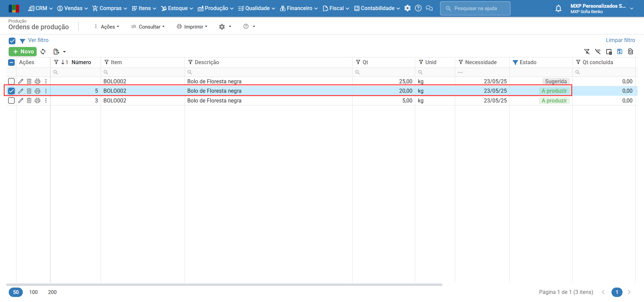Refresh the production orders grid

43,52
